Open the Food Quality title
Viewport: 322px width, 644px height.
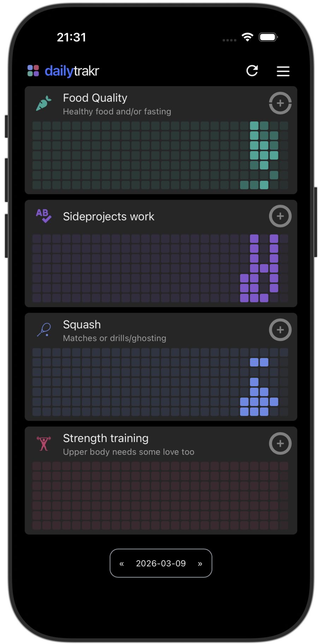(x=95, y=98)
